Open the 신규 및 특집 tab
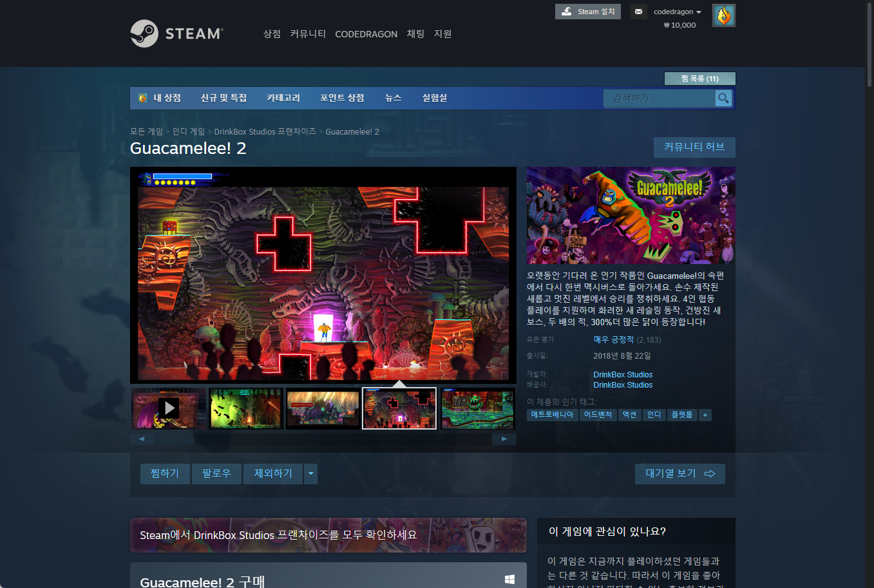874x588 pixels. [x=223, y=98]
